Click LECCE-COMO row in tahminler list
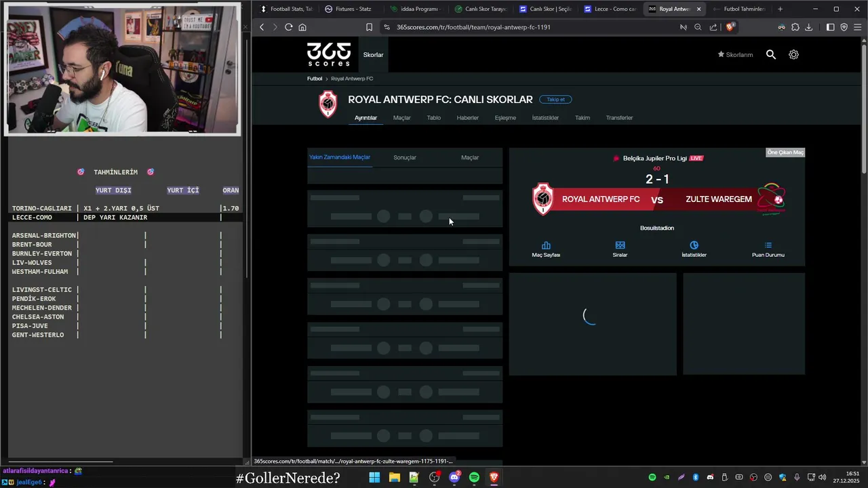This screenshot has width=868, height=488. click(x=125, y=218)
